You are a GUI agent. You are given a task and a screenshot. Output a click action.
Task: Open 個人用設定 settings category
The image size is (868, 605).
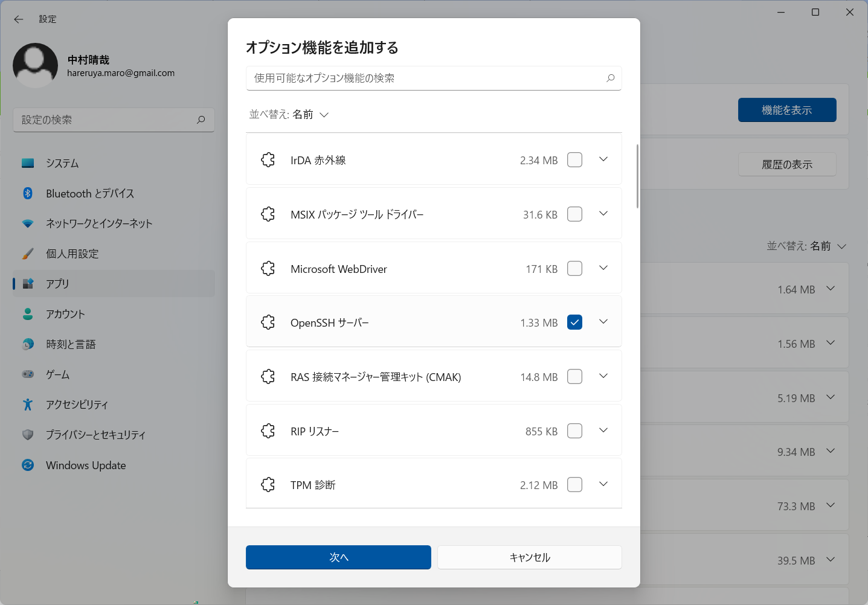[x=114, y=254]
